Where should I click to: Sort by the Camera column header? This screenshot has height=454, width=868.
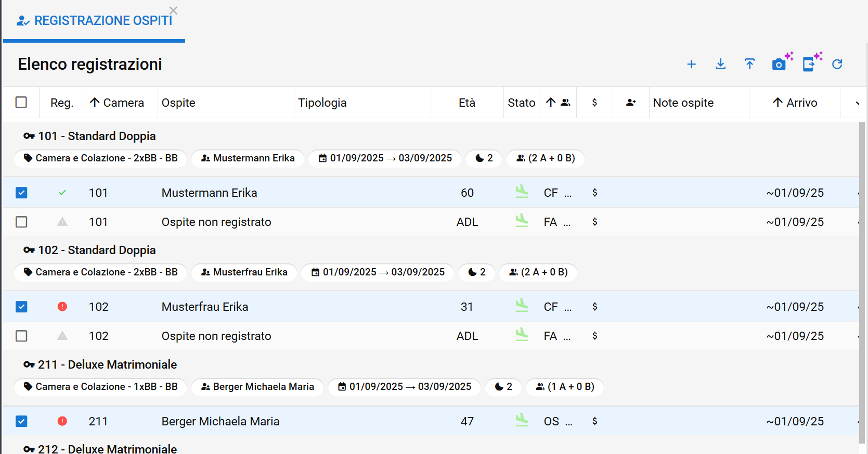click(x=117, y=103)
